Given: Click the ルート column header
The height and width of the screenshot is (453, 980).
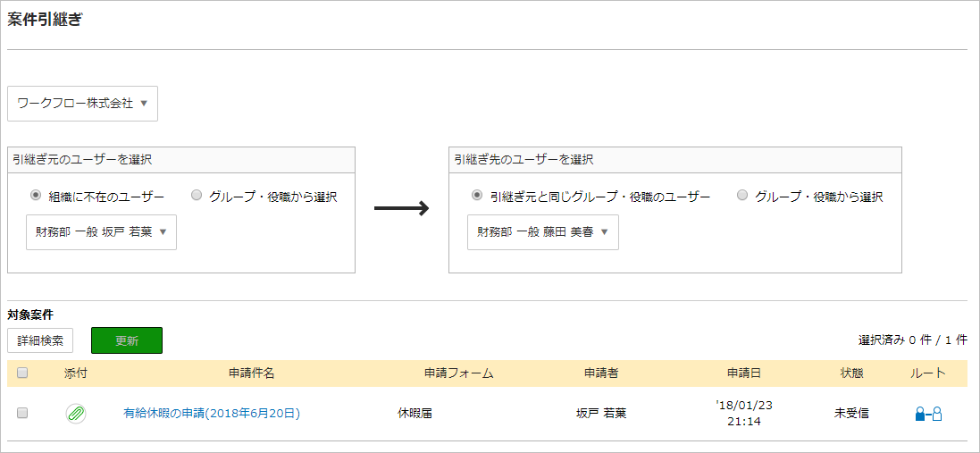Looking at the screenshot, I should click(x=928, y=373).
